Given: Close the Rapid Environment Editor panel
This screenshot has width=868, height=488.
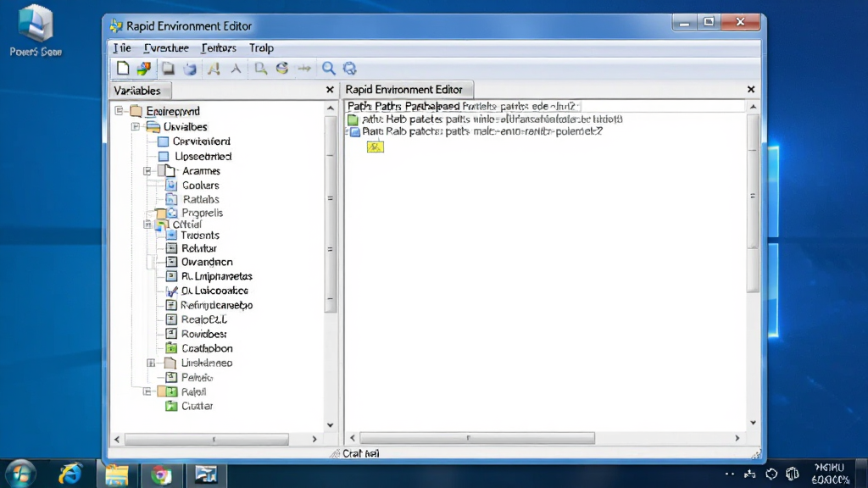Looking at the screenshot, I should (751, 89).
